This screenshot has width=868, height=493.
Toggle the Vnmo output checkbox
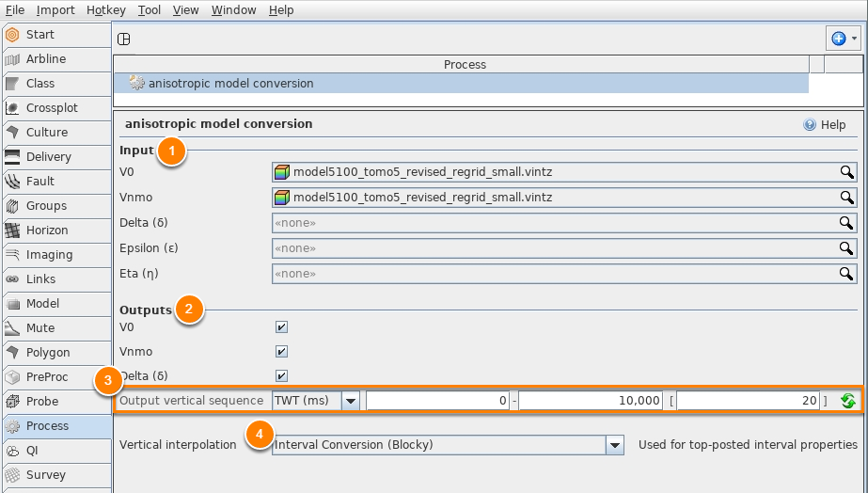point(281,351)
